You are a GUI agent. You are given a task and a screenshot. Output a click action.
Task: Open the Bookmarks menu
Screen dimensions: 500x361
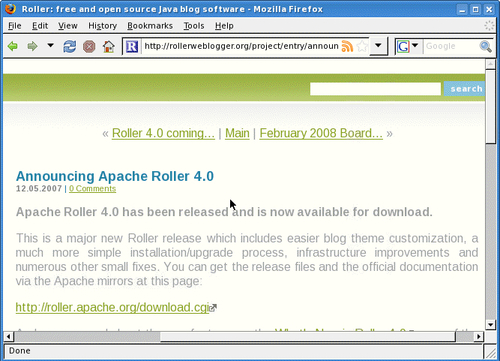coord(150,26)
